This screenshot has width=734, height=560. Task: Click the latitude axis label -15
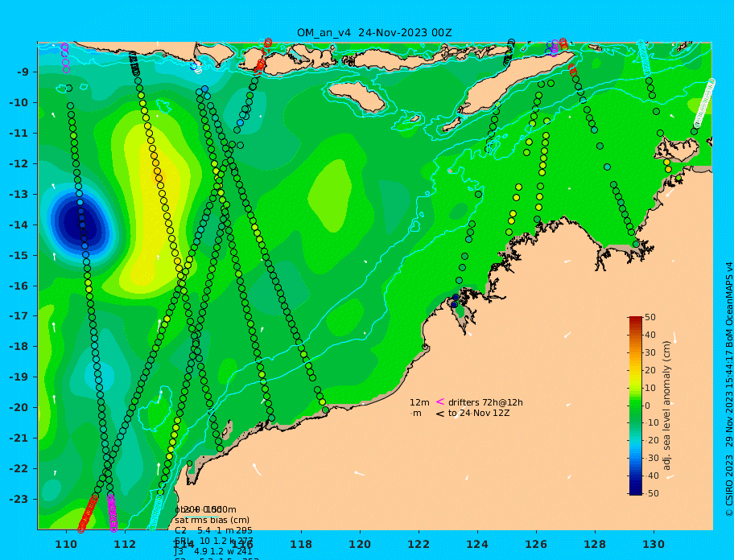coord(20,255)
